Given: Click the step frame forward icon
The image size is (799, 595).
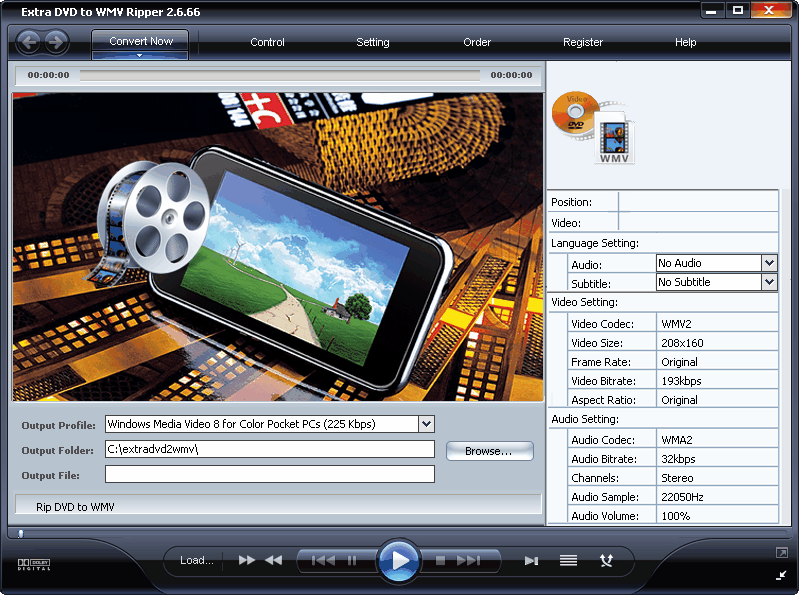Looking at the screenshot, I should (532, 561).
